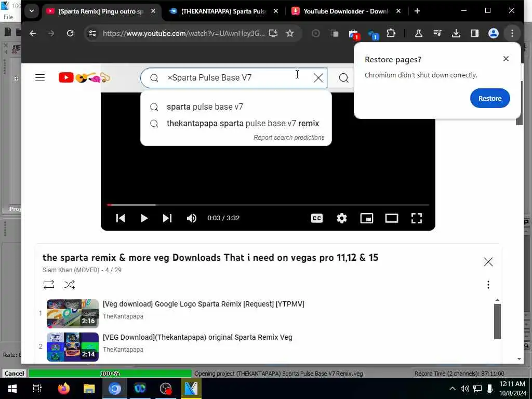Open YouTube hamburger guide menu
The height and width of the screenshot is (399, 532).
(40, 78)
